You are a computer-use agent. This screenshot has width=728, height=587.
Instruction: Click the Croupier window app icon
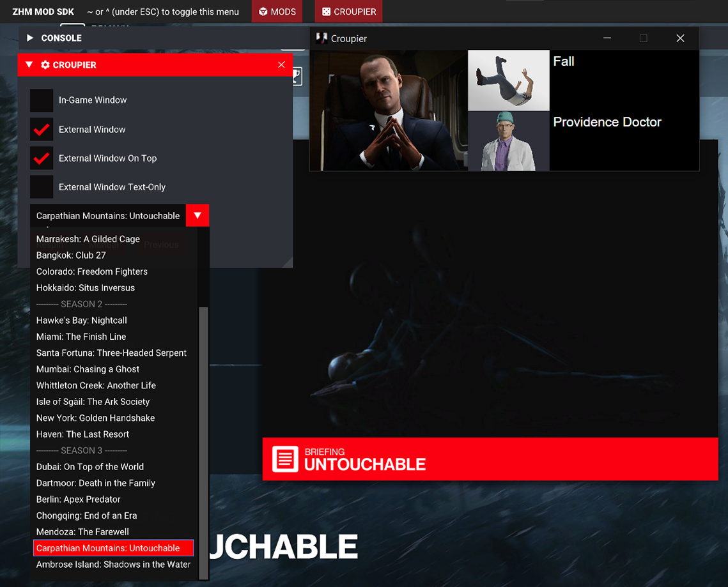pos(321,38)
